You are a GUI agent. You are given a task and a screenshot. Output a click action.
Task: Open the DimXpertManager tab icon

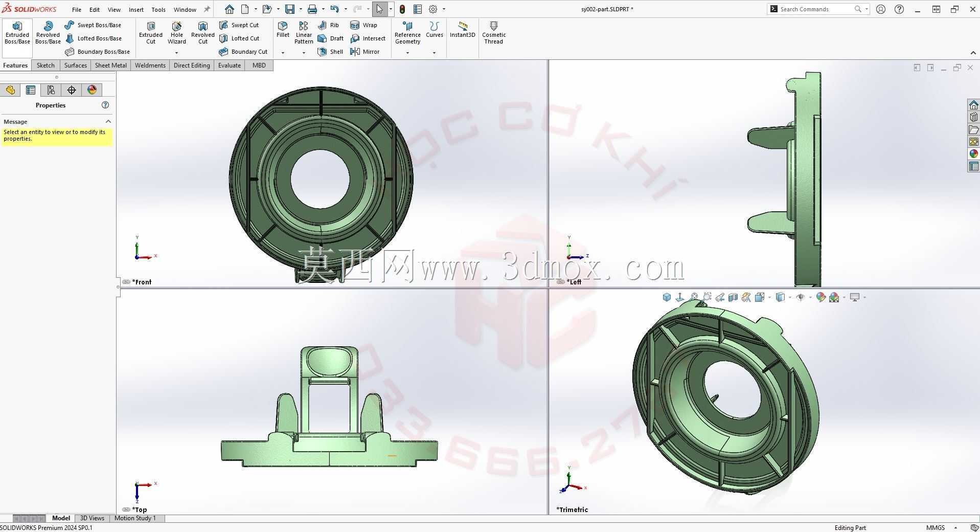pos(72,90)
